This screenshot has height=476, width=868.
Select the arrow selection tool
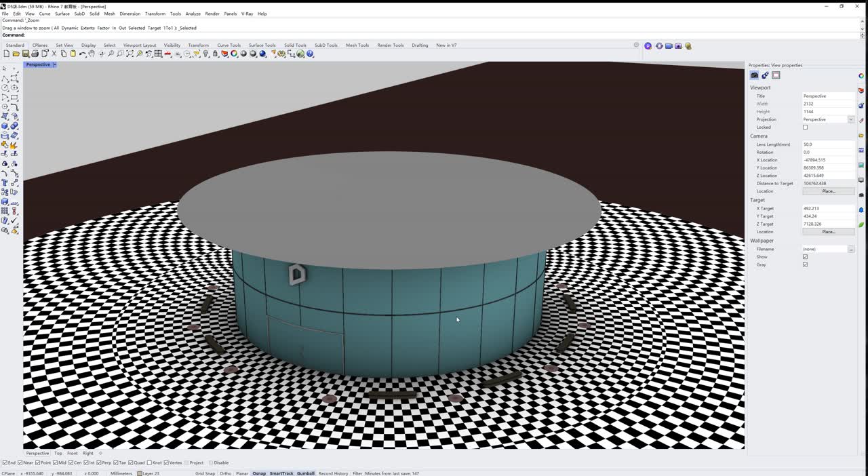click(5, 68)
